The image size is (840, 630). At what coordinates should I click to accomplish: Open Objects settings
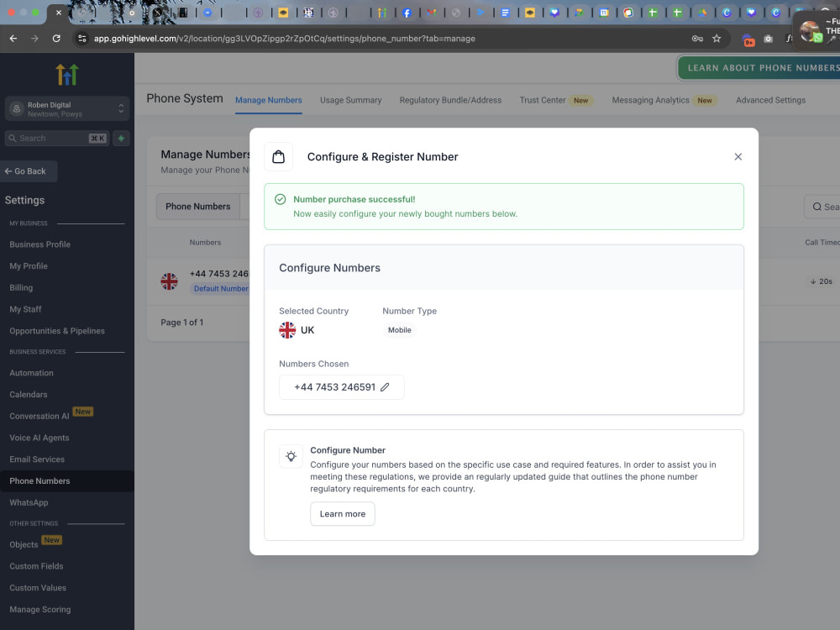coord(24,544)
